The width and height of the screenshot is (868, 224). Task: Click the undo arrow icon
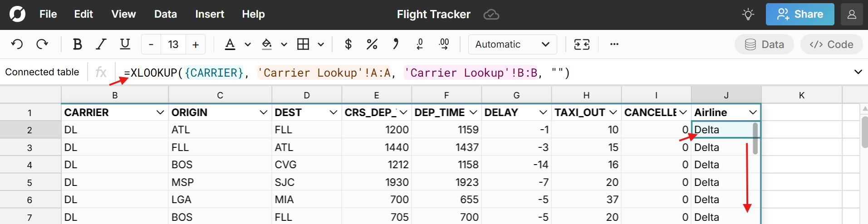pos(17,44)
